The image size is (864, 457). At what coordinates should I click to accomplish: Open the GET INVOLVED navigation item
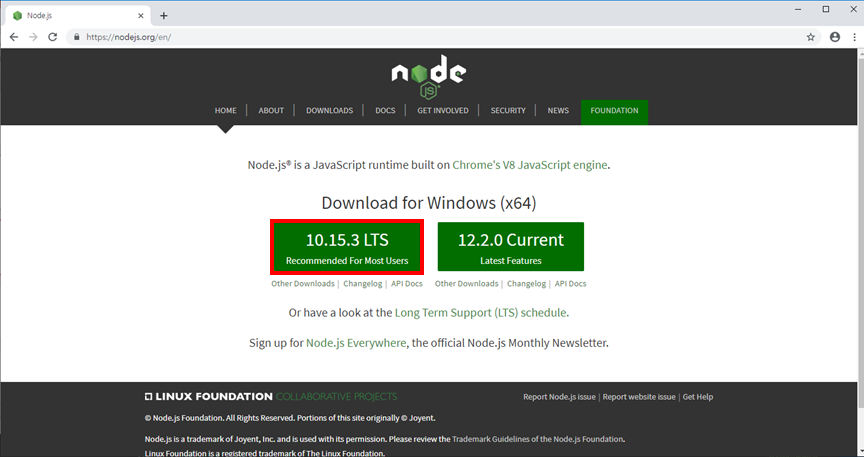click(442, 110)
